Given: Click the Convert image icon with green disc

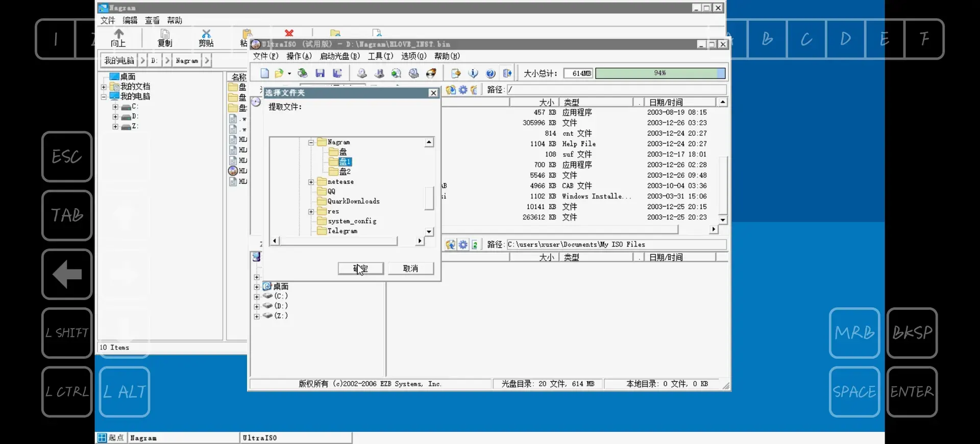Looking at the screenshot, I should [x=396, y=73].
